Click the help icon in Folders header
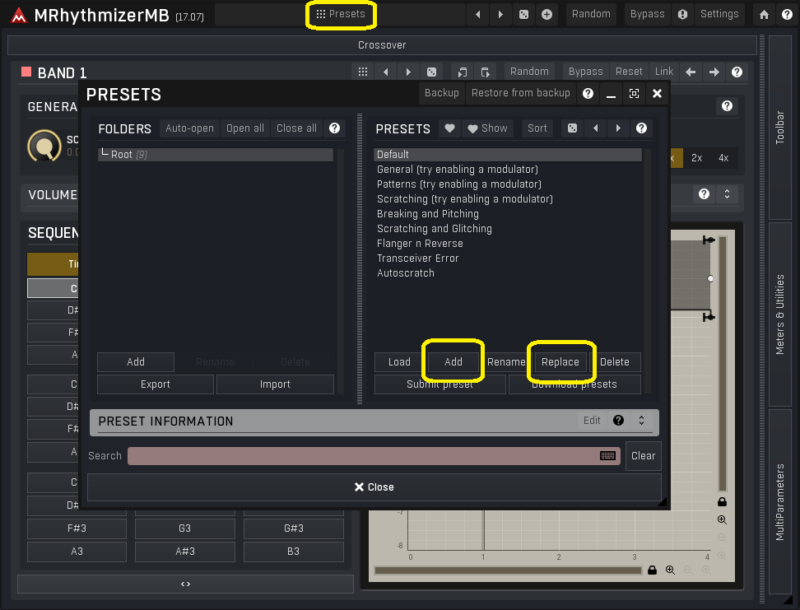 pos(334,128)
